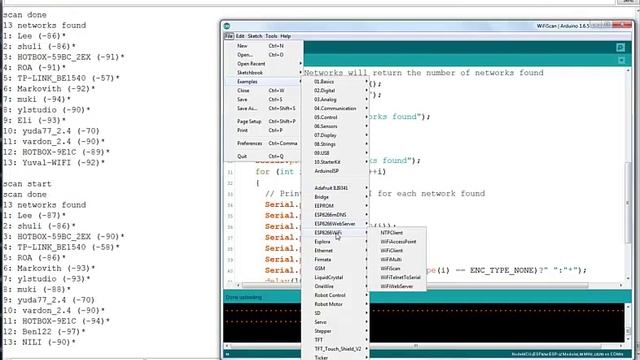Load the WiFiAccessPoint example sketch
The image size is (640, 360).
398,242
